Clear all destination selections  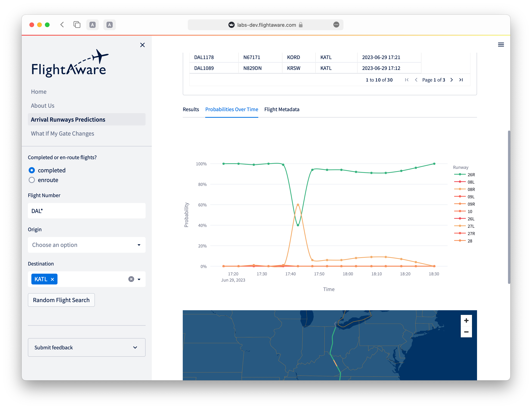coord(131,279)
